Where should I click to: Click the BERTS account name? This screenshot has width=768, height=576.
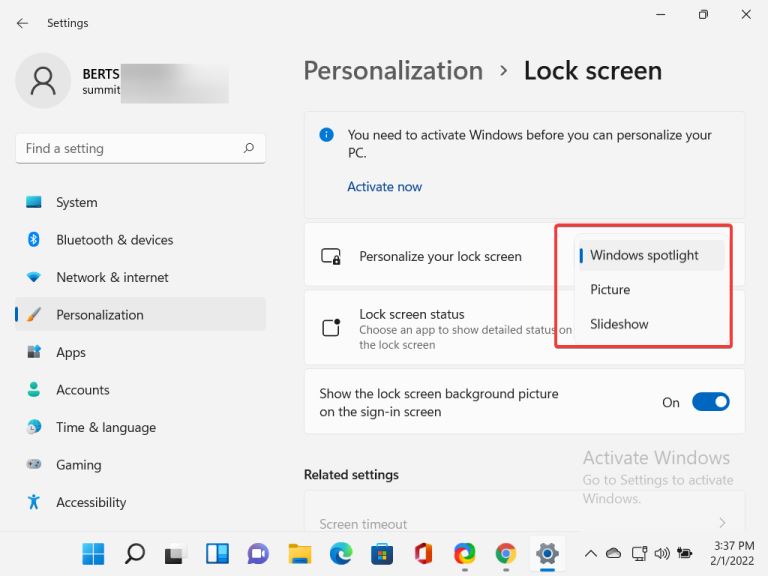pos(101,74)
